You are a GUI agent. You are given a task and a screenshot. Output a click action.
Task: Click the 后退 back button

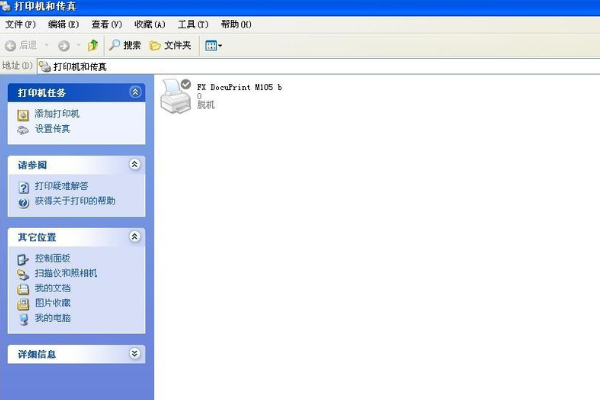(x=21, y=46)
